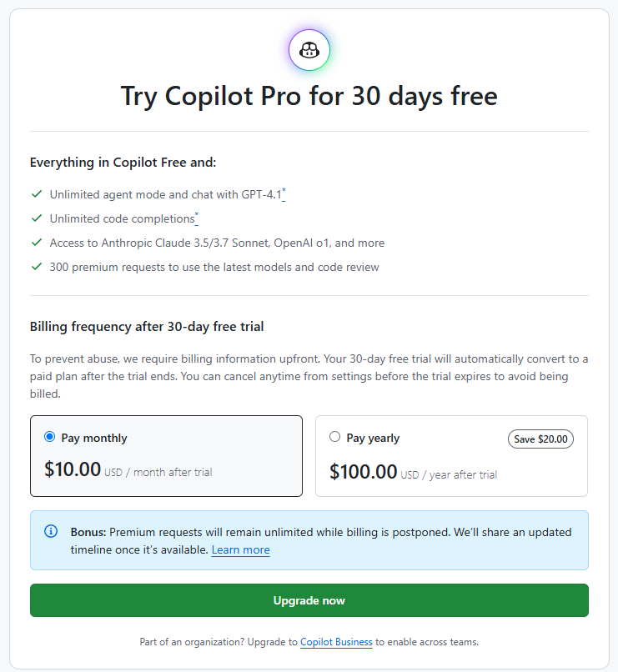Screen dimensions: 618x672
Task: Click the Pay yearly label text
Action: [373, 438]
